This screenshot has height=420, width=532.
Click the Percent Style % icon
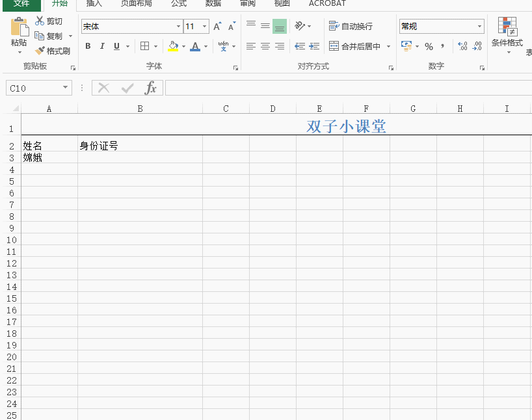[x=429, y=46]
